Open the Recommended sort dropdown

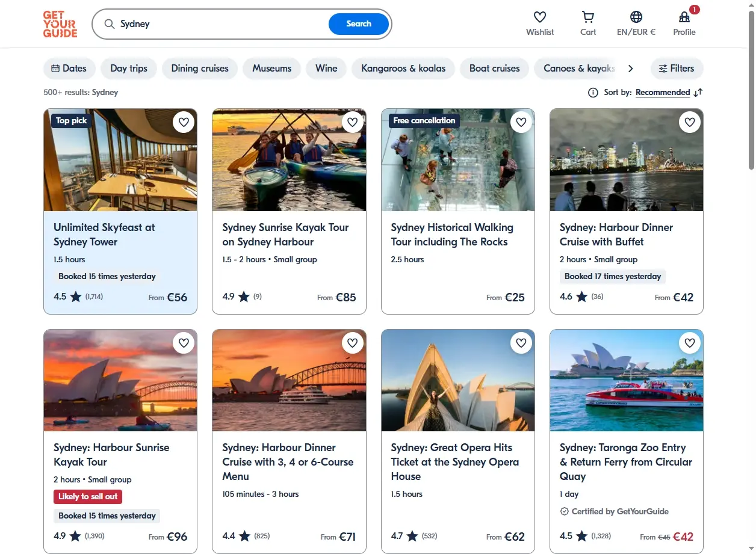(663, 93)
